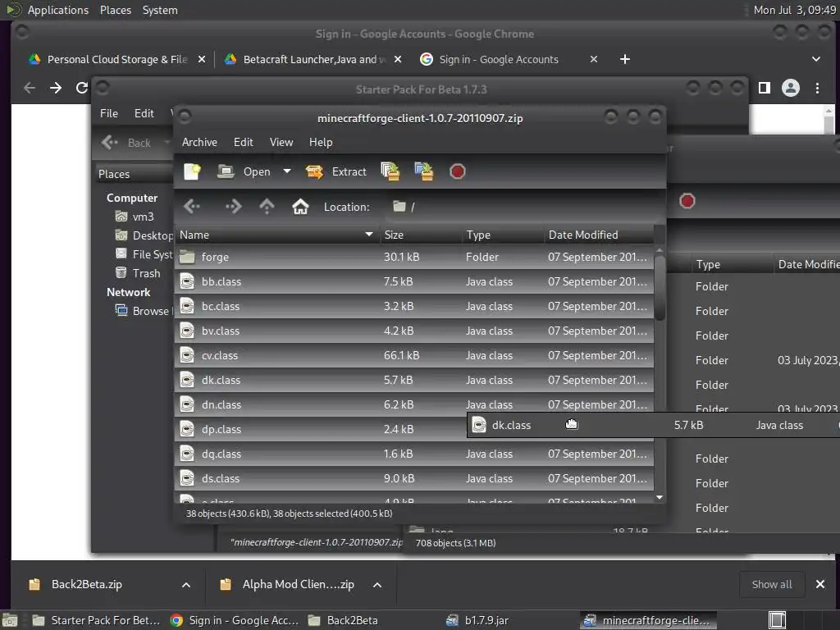
Task: Expand Alpha Mod Client zip download options
Action: (377, 585)
